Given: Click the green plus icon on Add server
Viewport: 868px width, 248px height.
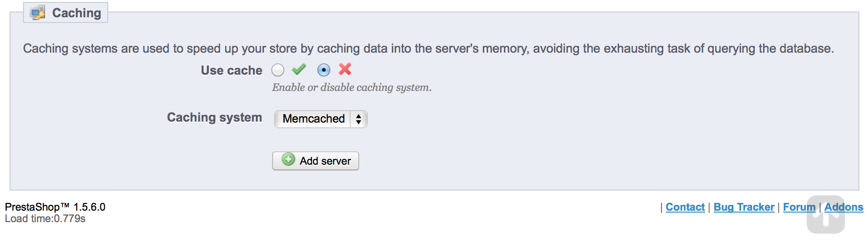Looking at the screenshot, I should click(288, 159).
